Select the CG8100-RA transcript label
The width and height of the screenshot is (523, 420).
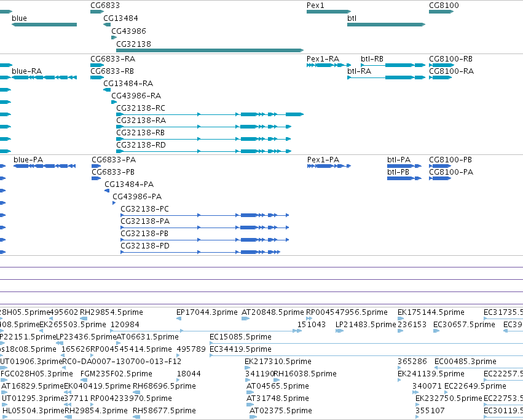(x=451, y=71)
